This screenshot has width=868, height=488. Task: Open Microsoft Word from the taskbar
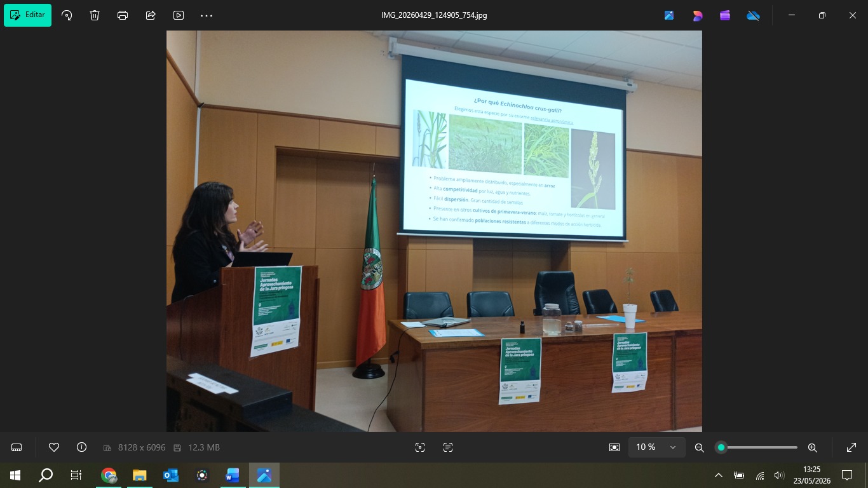232,475
